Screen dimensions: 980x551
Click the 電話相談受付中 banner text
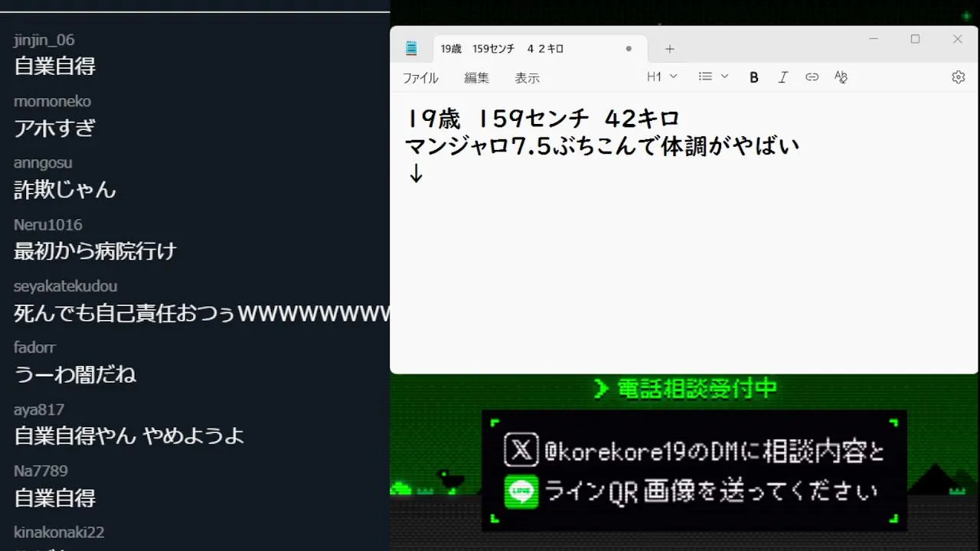(697, 389)
